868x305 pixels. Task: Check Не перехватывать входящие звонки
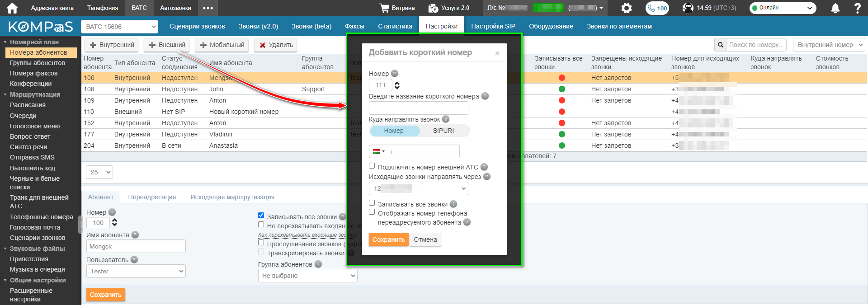[261, 225]
